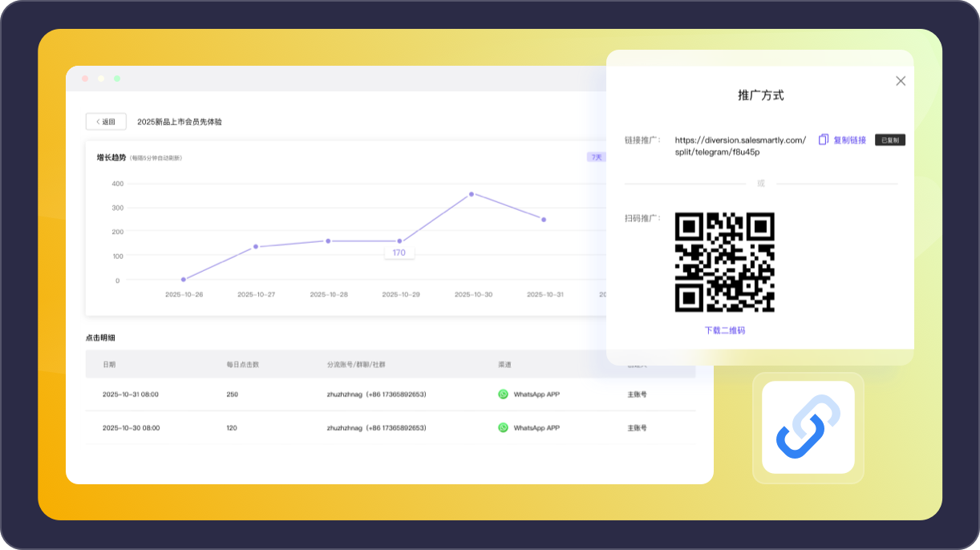Click the large blue chain link icon
Image resolution: width=980 pixels, height=550 pixels.
808,427
